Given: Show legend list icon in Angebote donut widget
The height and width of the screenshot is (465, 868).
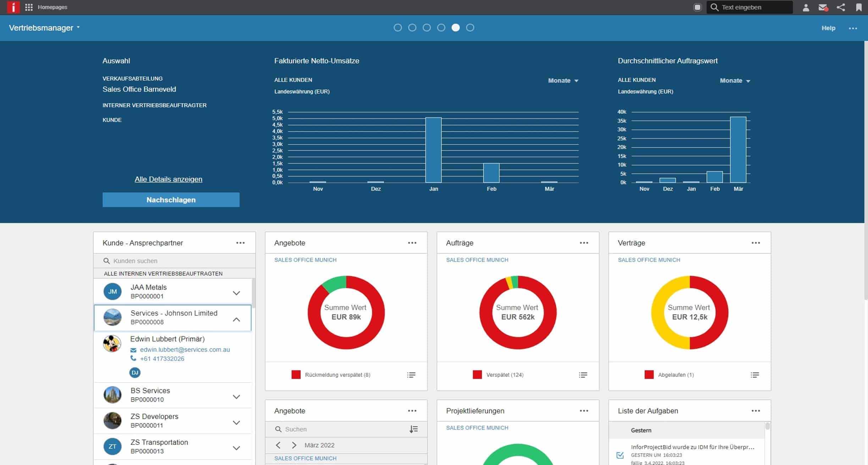Looking at the screenshot, I should pyautogui.click(x=411, y=375).
